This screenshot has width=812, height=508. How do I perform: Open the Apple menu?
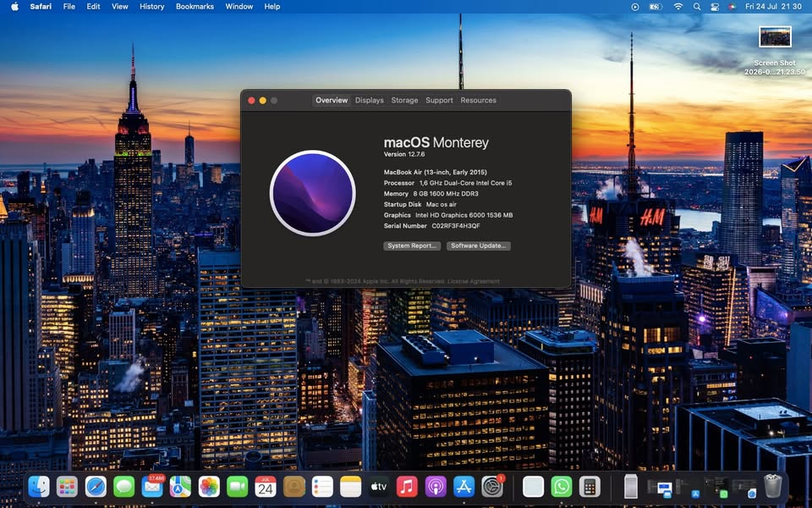click(x=14, y=7)
